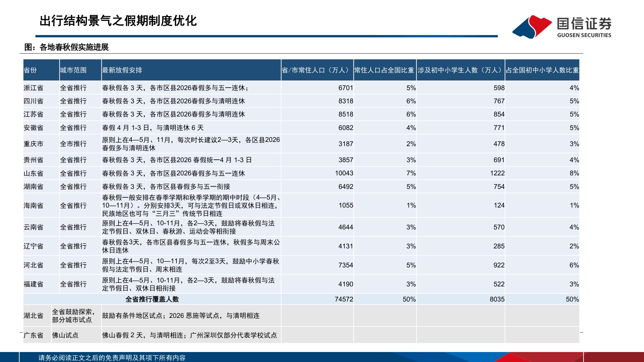Click the 全省推行覆盖人数 total row label
The image size is (644, 362).
click(152, 299)
